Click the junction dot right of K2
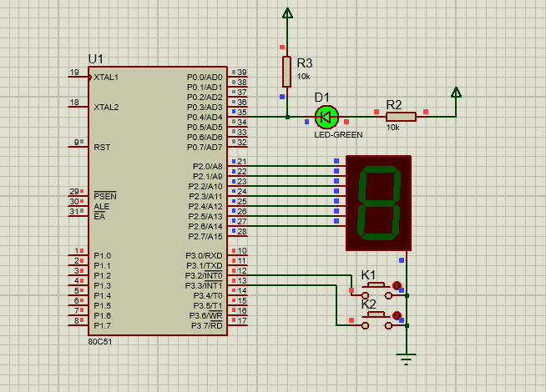 pyautogui.click(x=407, y=325)
